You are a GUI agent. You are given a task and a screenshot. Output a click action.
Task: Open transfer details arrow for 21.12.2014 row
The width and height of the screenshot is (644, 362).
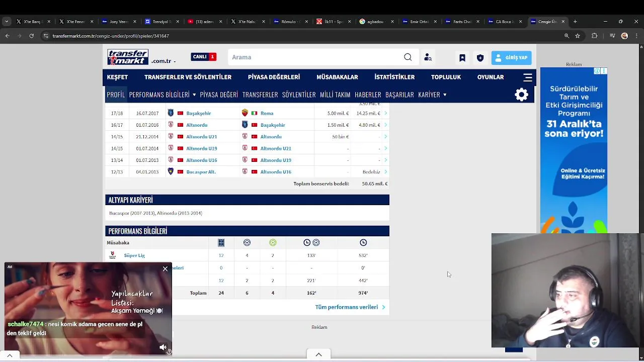385,137
